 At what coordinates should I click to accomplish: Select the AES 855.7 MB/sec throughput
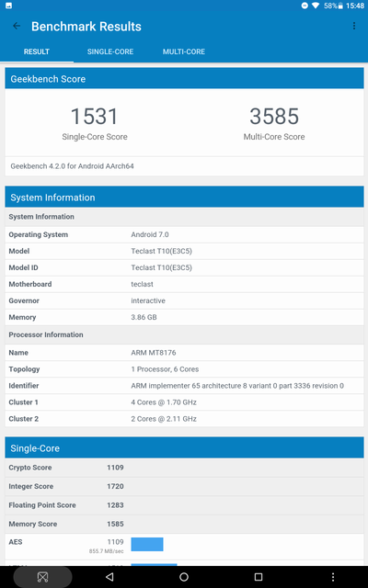(107, 551)
